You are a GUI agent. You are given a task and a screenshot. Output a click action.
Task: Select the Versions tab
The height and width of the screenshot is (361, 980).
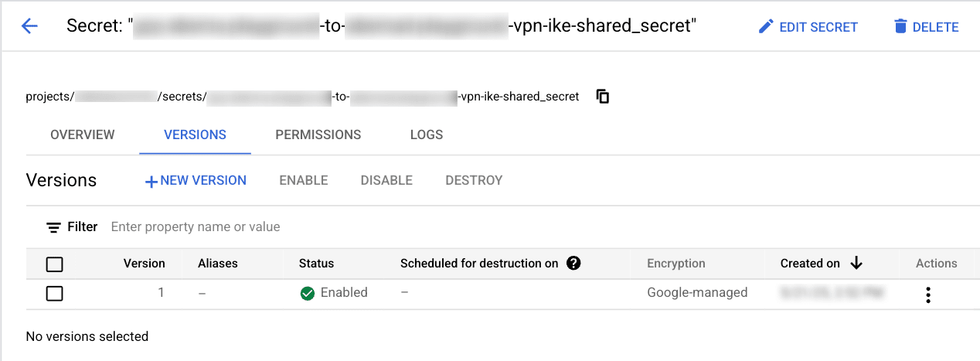click(x=195, y=135)
